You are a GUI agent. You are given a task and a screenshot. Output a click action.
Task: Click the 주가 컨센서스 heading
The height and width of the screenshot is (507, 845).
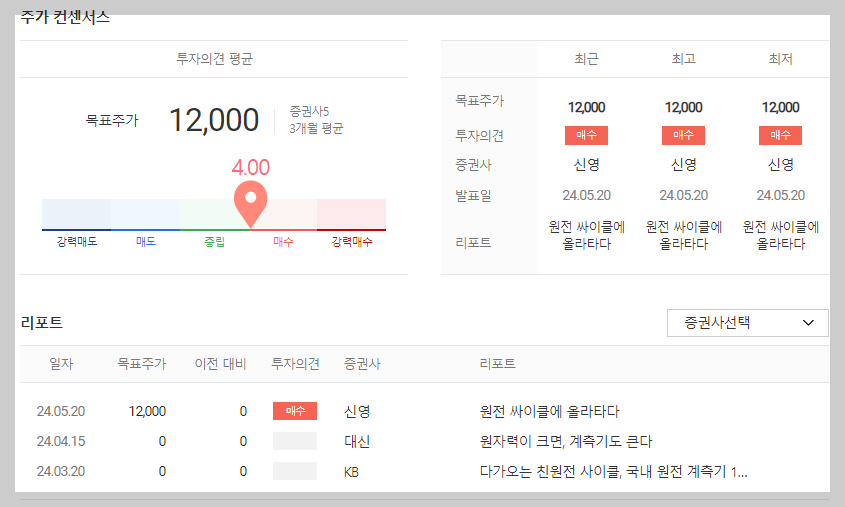[65, 17]
